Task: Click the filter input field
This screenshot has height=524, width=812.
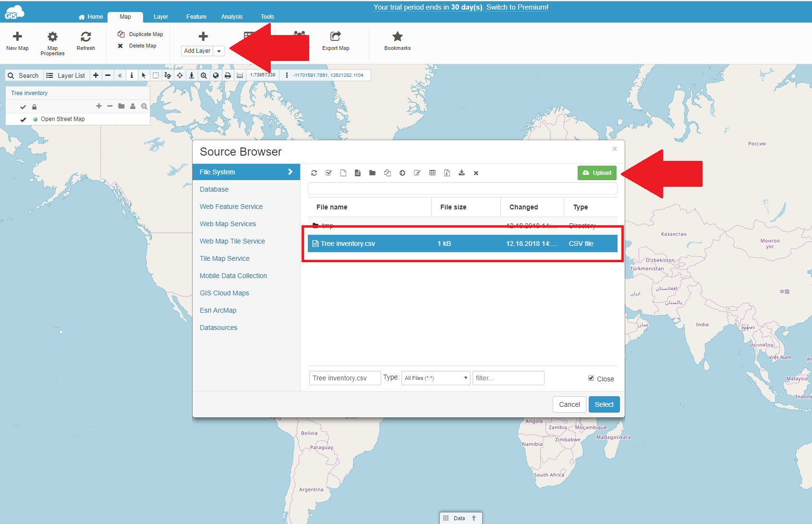Action: [x=508, y=378]
